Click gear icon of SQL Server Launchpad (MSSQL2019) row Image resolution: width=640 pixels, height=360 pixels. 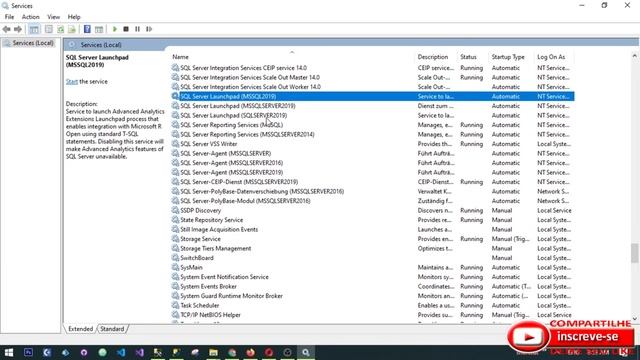pos(175,96)
